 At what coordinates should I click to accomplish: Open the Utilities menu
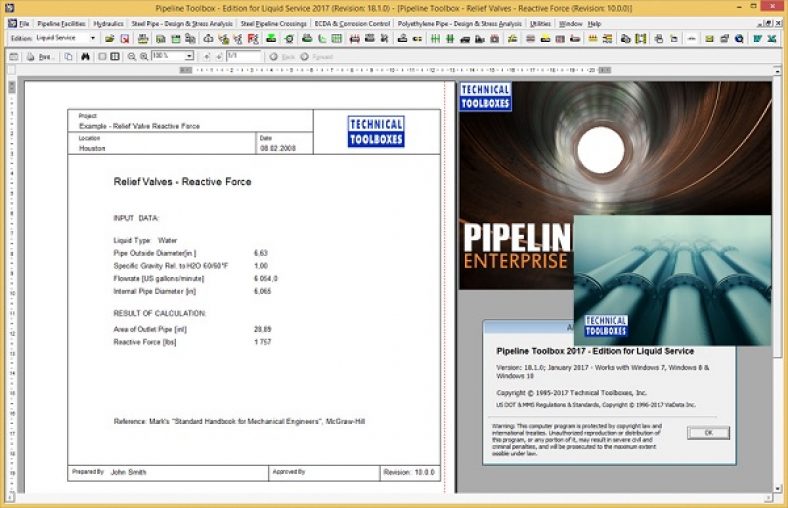point(540,23)
